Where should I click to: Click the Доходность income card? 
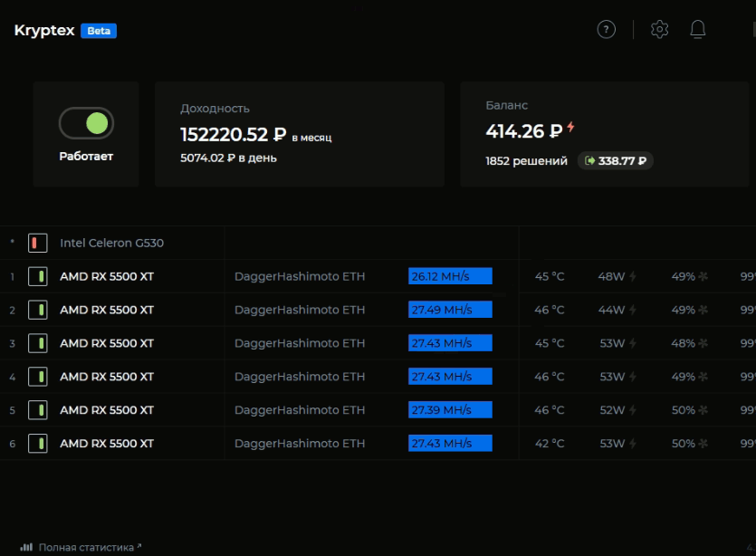[299, 134]
